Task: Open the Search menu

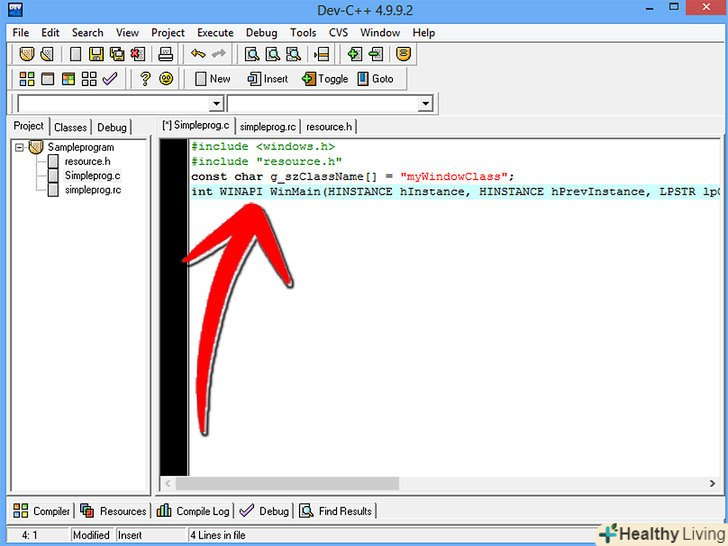Action: pos(87,32)
